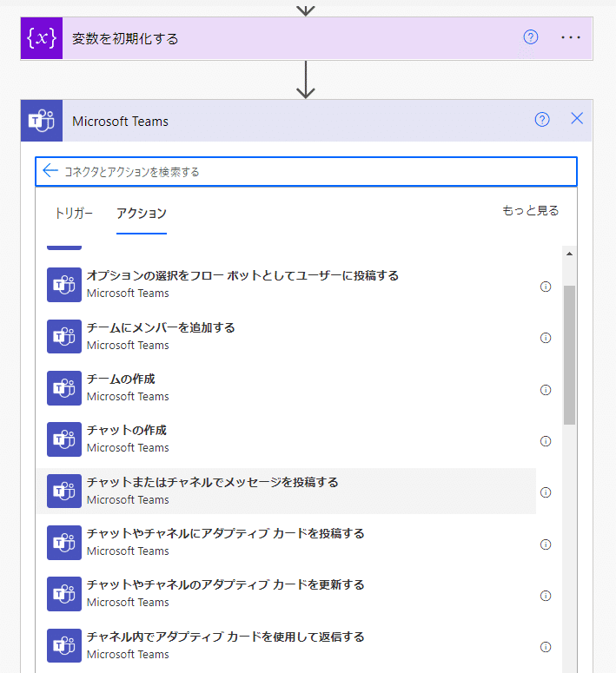Click the variable initialize curly-brace icon

coord(42,38)
